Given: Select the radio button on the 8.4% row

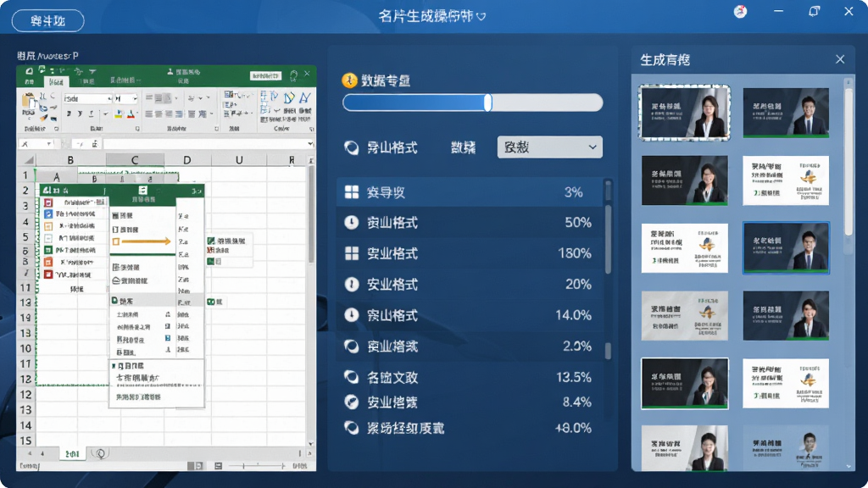Looking at the screenshot, I should click(x=351, y=402).
